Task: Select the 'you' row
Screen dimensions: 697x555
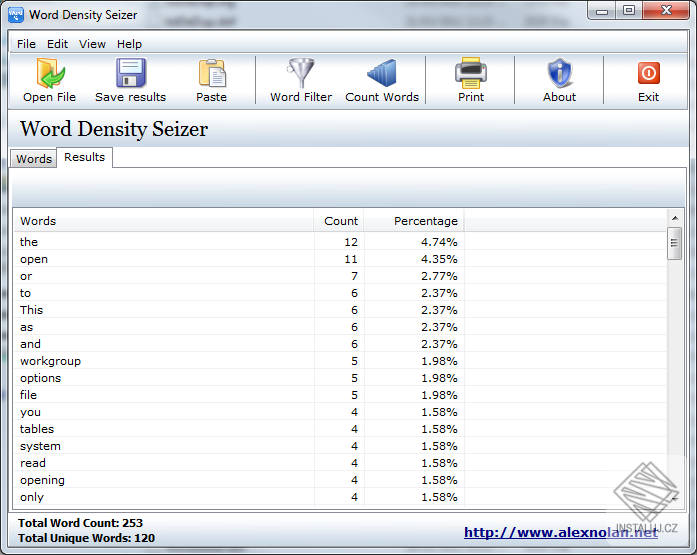Action: click(340, 412)
